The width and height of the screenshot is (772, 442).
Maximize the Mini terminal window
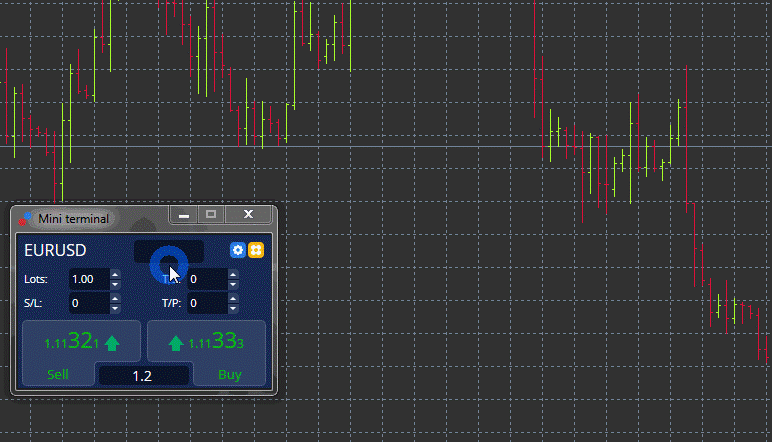click(x=211, y=214)
